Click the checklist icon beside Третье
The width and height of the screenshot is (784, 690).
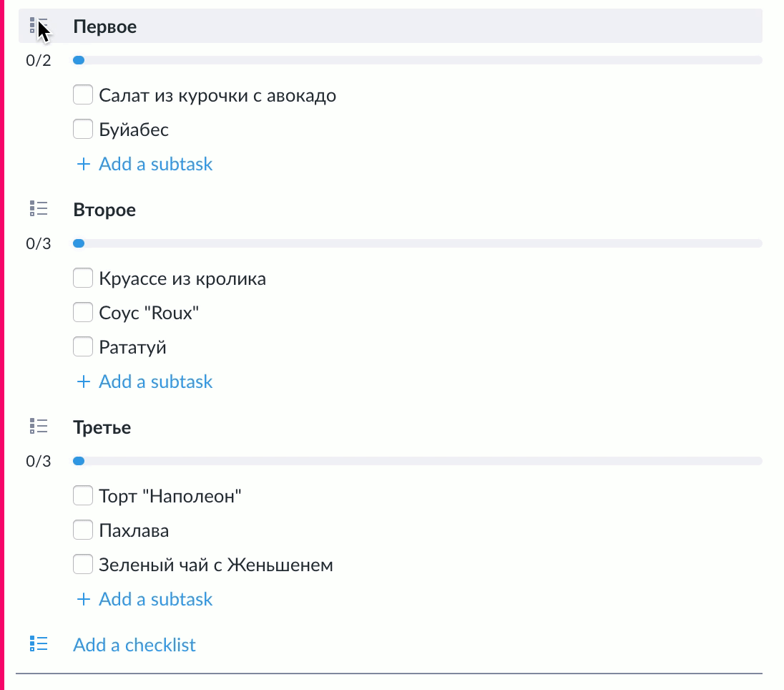(x=39, y=427)
